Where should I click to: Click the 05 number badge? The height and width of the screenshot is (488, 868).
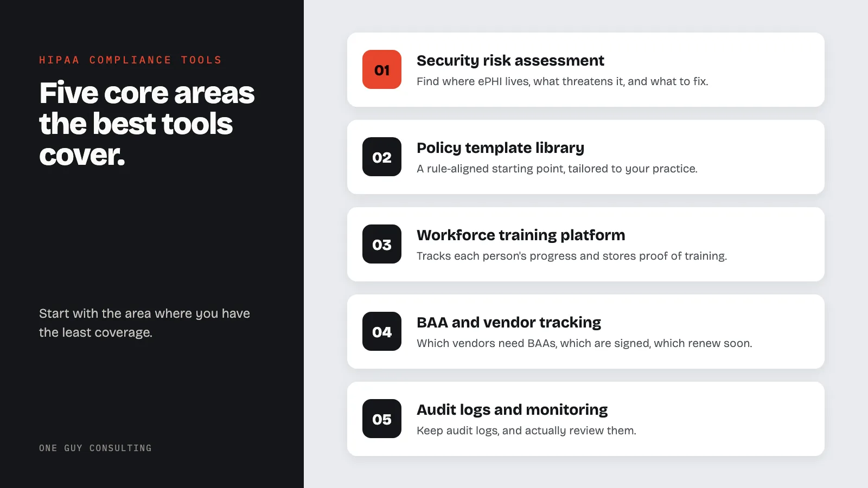(382, 419)
